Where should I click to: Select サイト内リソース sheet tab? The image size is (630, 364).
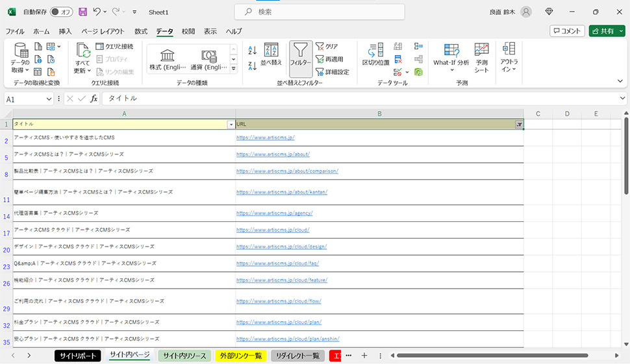coord(184,356)
